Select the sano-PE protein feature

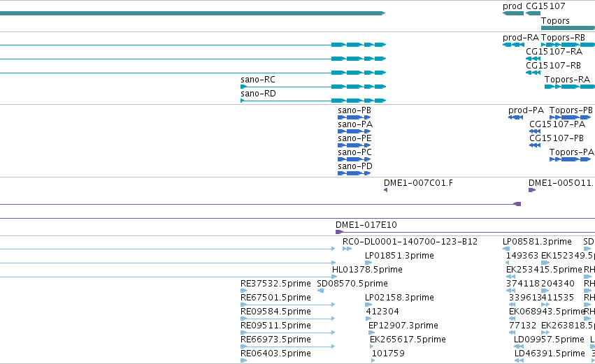pyautogui.click(x=354, y=145)
